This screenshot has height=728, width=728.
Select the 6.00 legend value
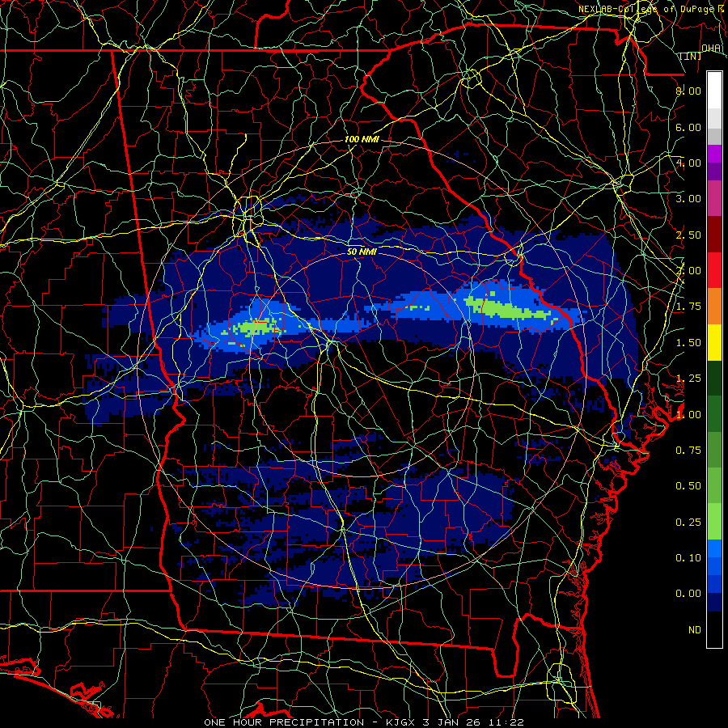688,127
